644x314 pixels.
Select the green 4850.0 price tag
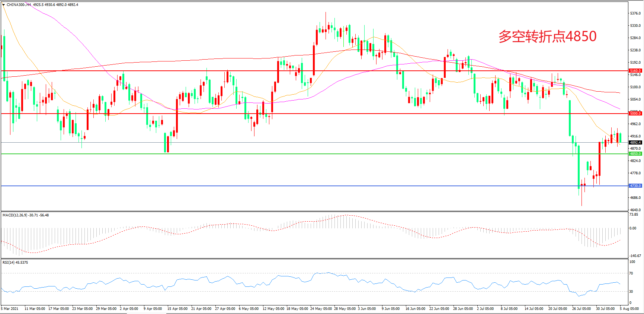(x=635, y=154)
